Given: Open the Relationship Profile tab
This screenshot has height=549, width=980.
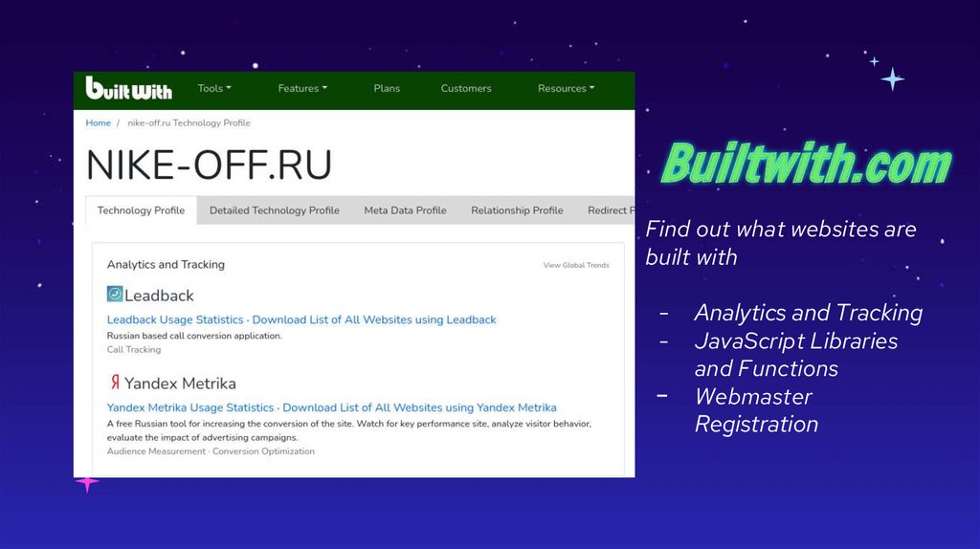Looking at the screenshot, I should 517,210.
